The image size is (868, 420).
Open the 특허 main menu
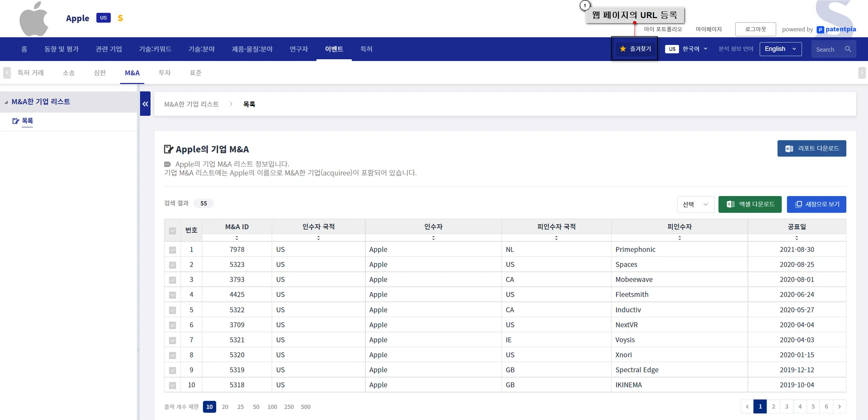coord(366,49)
